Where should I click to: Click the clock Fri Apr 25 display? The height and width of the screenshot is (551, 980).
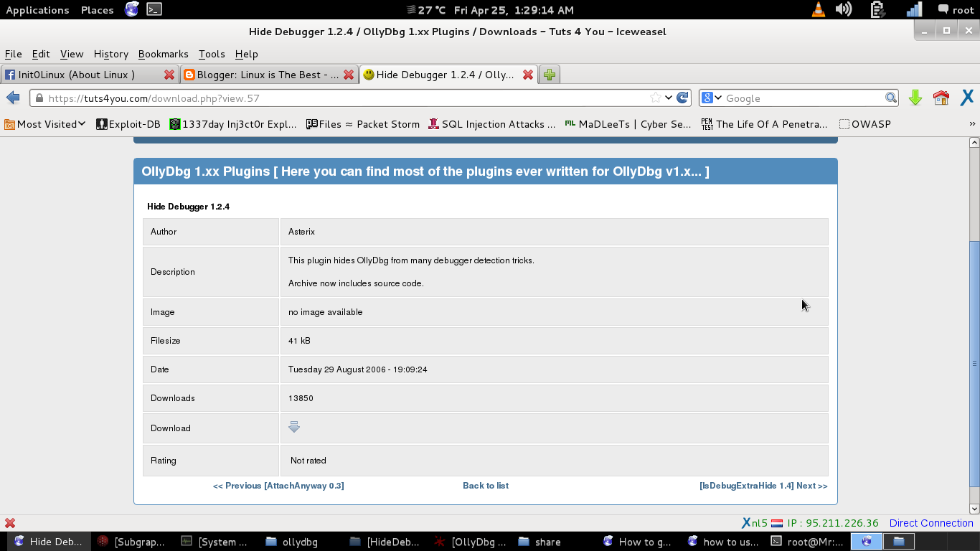(514, 10)
